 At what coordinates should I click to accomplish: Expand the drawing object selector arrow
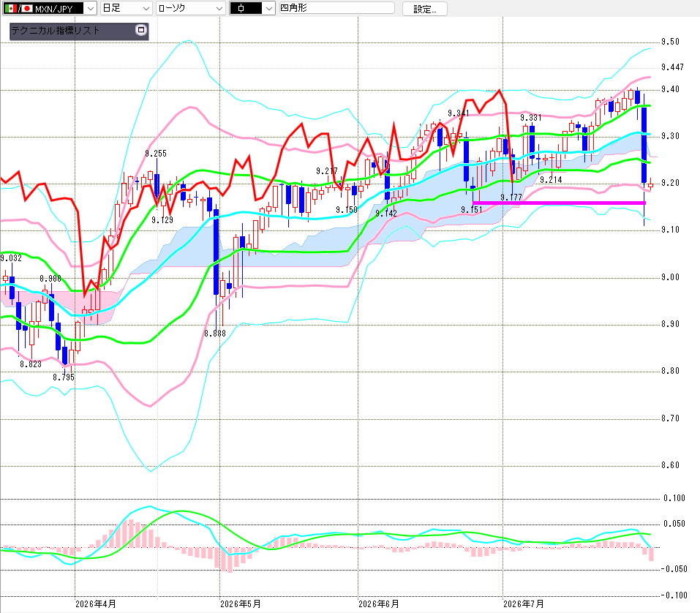click(268, 9)
